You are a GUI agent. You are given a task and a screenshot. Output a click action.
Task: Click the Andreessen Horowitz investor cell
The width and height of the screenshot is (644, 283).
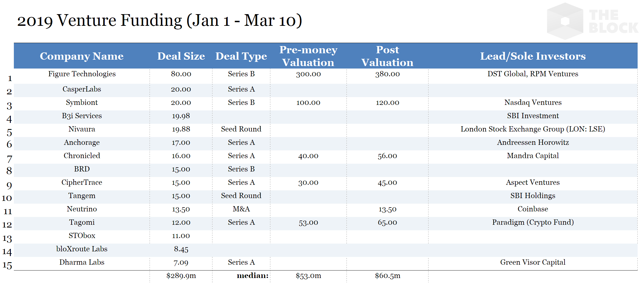pyautogui.click(x=533, y=142)
